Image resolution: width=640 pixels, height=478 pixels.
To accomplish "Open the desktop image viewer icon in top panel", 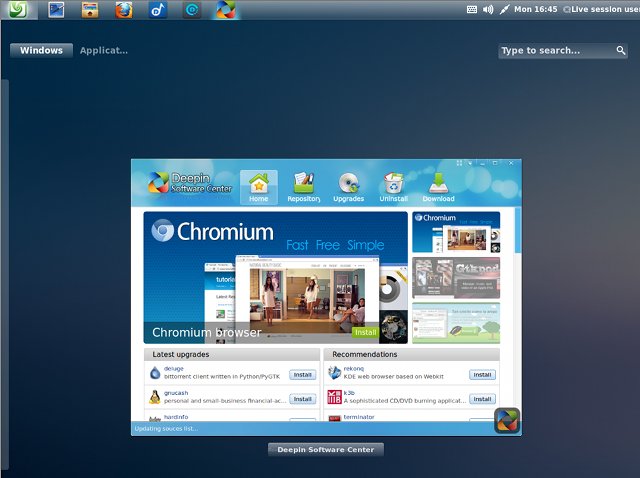I will coord(56,10).
